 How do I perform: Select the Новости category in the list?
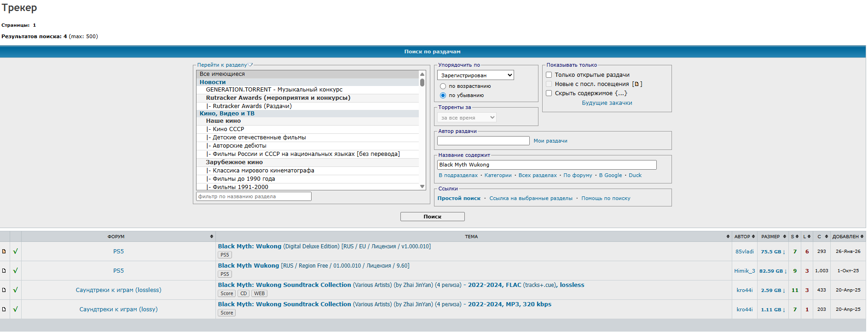coord(307,82)
